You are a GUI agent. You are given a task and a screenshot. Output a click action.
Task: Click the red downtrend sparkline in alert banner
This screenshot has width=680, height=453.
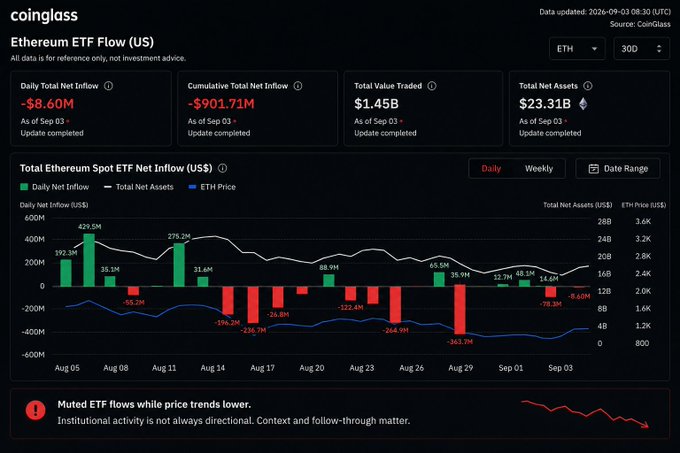[585, 414]
